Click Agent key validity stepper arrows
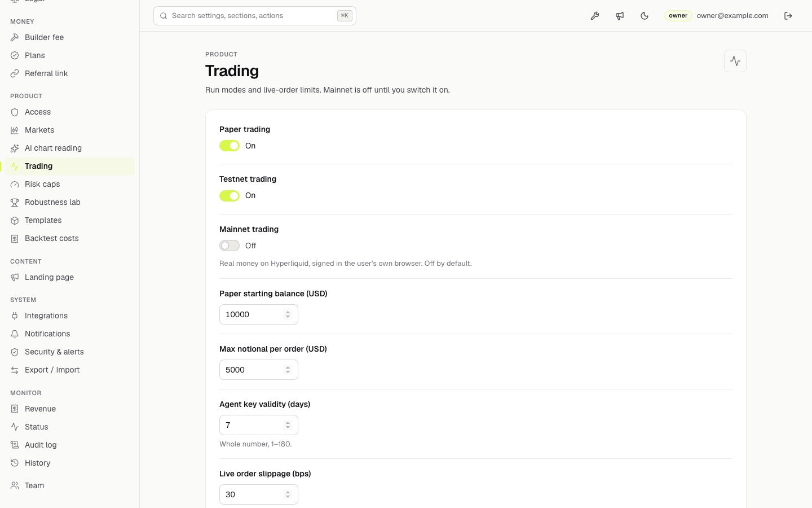The width and height of the screenshot is (812, 508). tap(288, 425)
